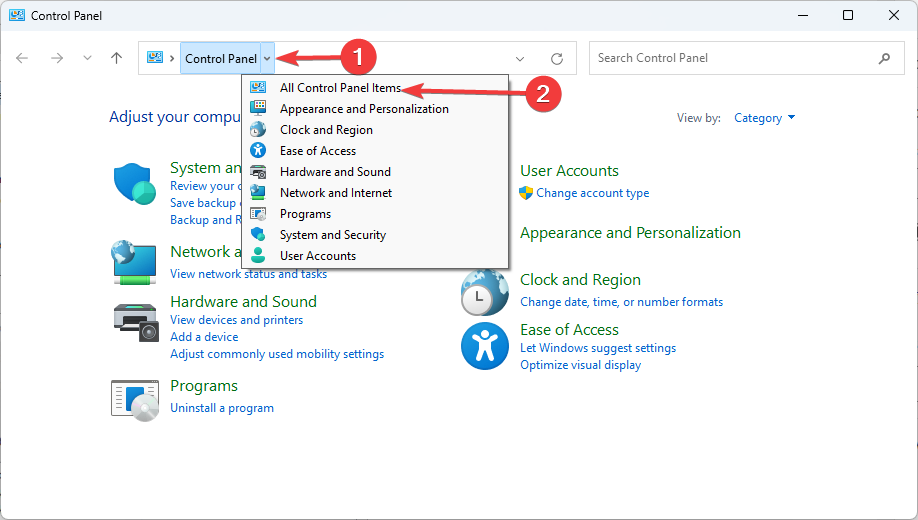Click View network status and tasks link
Screen dimensions: 918x520
point(248,274)
